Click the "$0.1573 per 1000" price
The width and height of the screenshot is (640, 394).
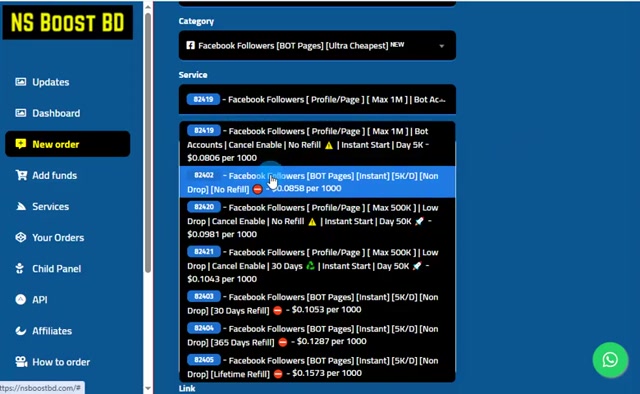coord(327,373)
